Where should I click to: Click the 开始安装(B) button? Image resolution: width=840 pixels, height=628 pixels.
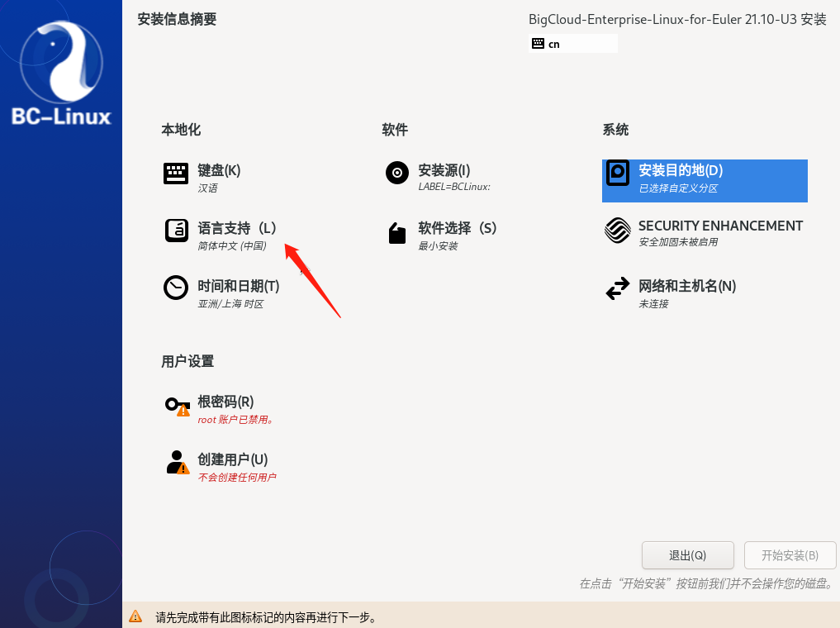pyautogui.click(x=790, y=555)
